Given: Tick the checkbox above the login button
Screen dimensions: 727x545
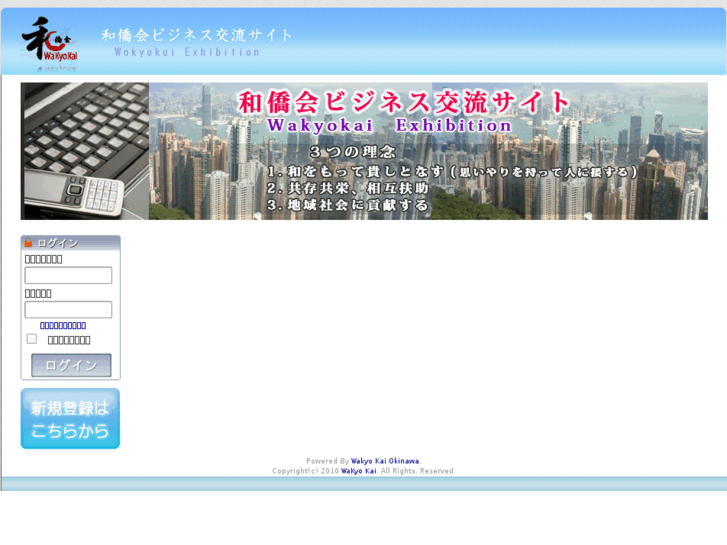Looking at the screenshot, I should (x=32, y=339).
